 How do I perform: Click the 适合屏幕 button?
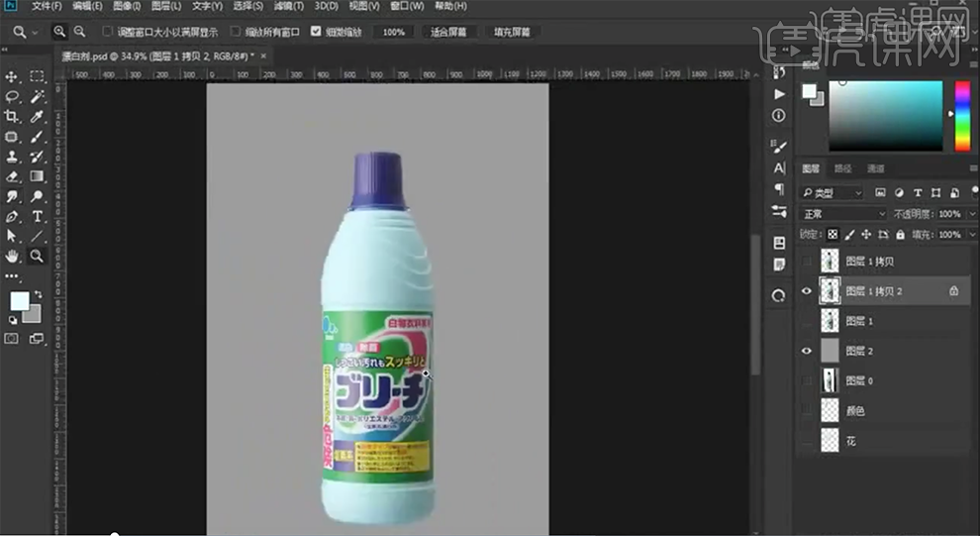448,32
